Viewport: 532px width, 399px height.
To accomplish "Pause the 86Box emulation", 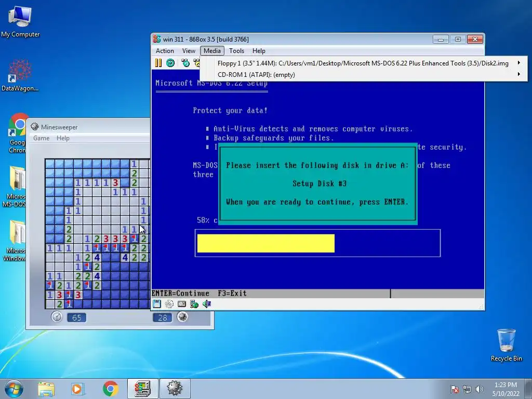I will pos(158,63).
